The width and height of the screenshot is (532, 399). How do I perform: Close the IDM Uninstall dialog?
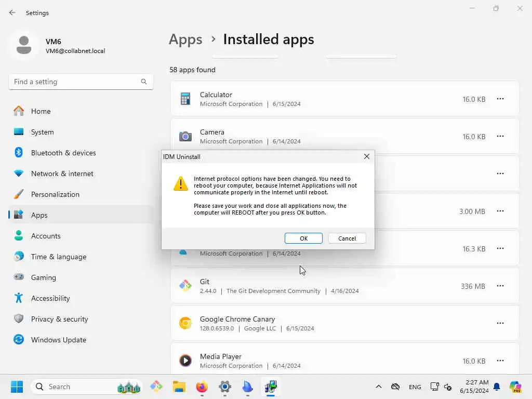[366, 156]
